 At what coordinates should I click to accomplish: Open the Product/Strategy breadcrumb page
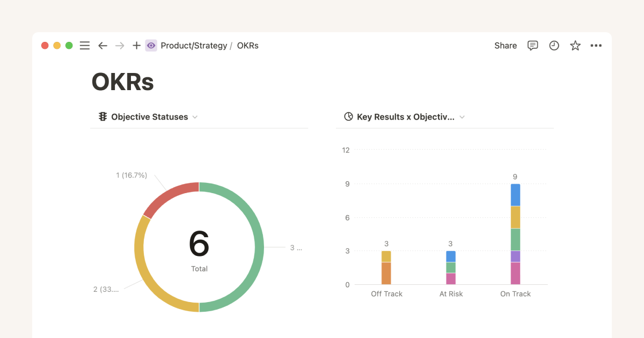click(x=193, y=46)
